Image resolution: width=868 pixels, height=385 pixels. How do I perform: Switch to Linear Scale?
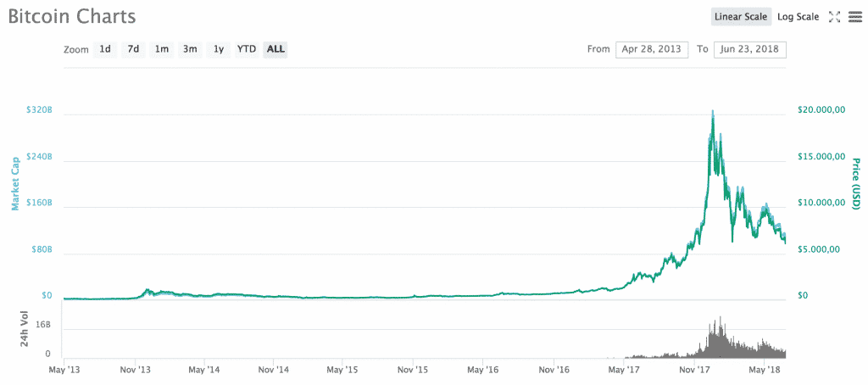tap(741, 17)
